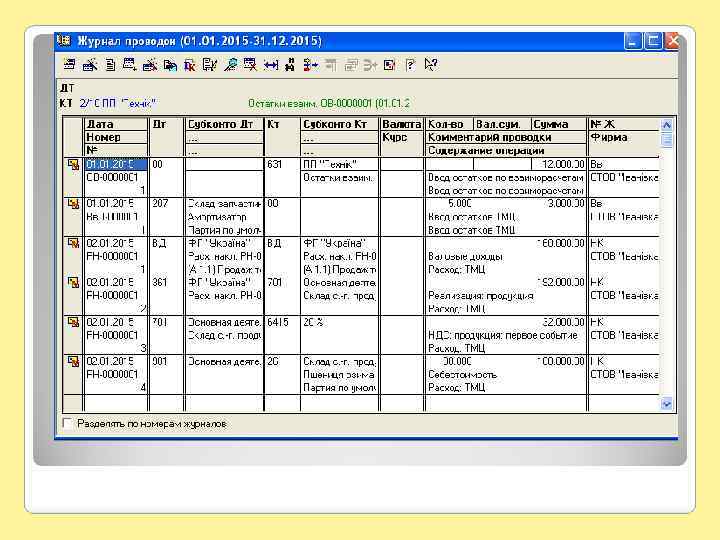Click the Субконто Кт column header
Screen dimensions: 720x540
(x=339, y=124)
